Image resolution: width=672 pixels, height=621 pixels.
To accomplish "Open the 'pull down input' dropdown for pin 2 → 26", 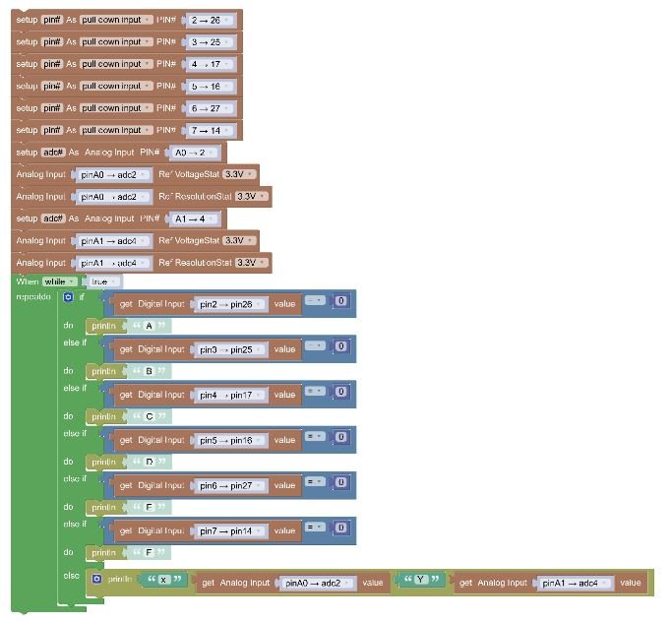I will [x=116, y=20].
